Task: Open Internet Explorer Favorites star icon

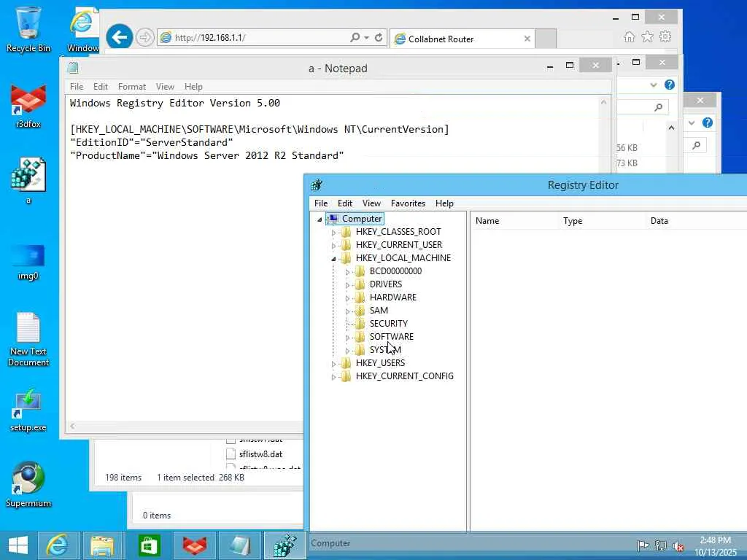Action: [647, 37]
